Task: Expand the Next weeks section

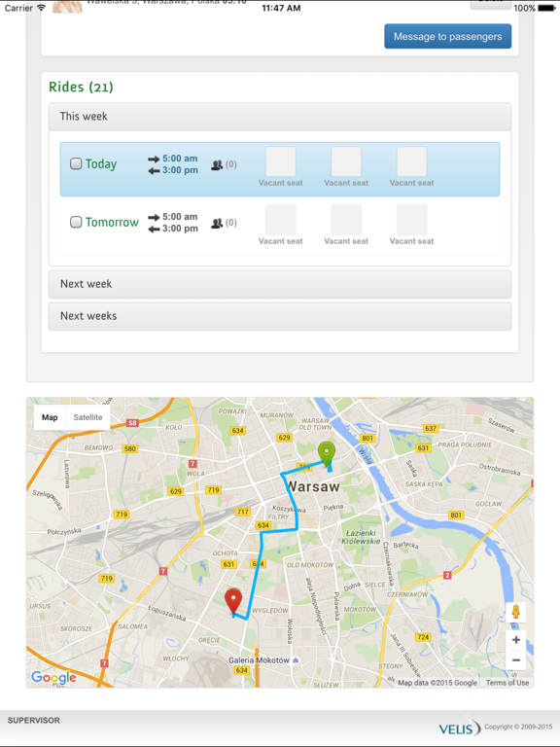Action: [280, 316]
